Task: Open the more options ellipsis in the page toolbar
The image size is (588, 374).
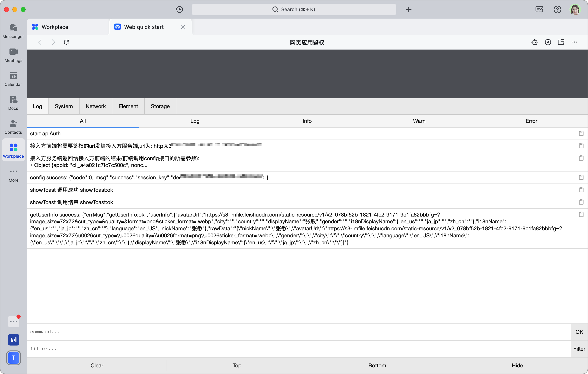Action: point(574,42)
